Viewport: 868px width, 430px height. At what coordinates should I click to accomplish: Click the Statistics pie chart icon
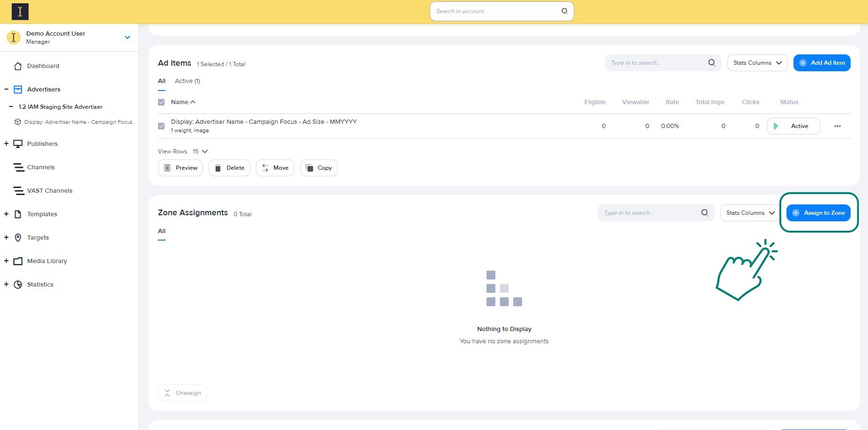pos(18,285)
